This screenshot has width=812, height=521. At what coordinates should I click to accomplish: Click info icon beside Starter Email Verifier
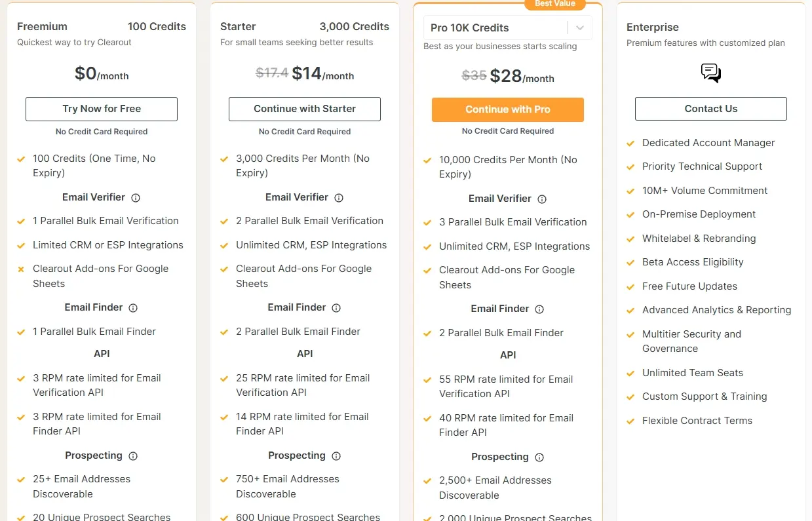(x=339, y=198)
